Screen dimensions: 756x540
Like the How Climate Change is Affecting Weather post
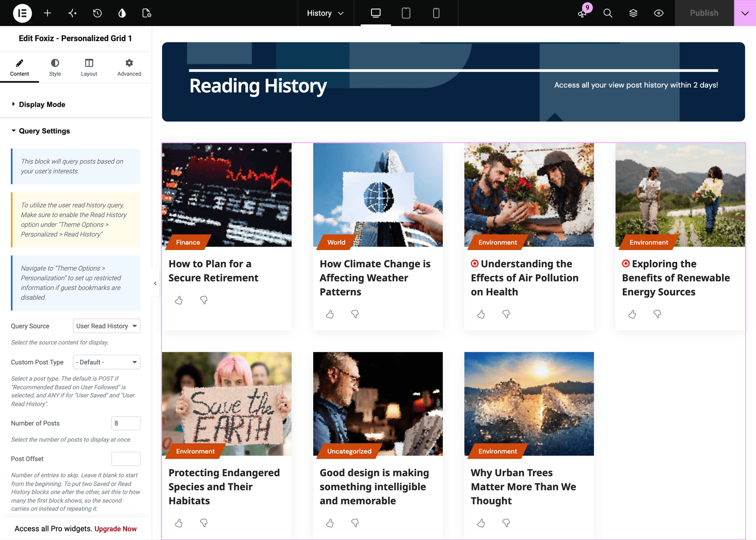(330, 314)
